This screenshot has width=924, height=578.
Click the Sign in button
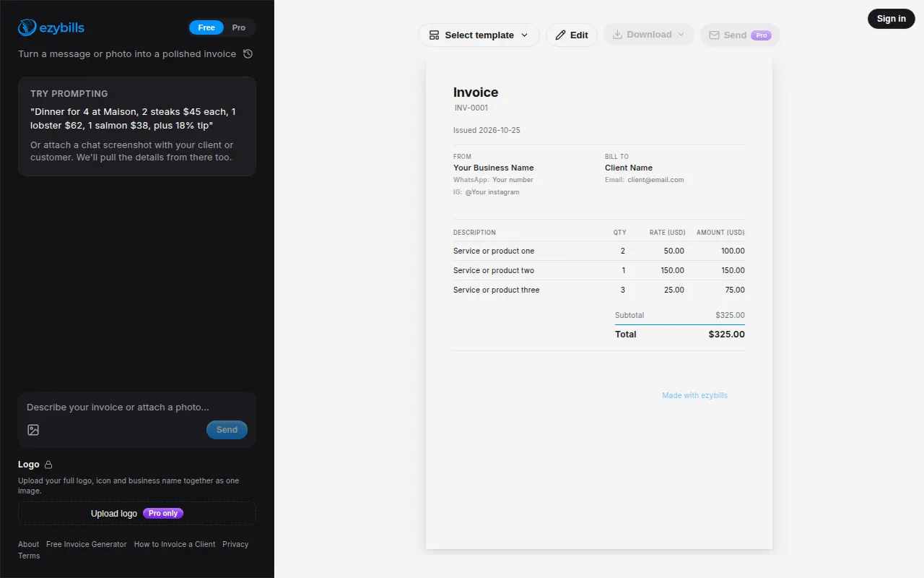pos(892,19)
